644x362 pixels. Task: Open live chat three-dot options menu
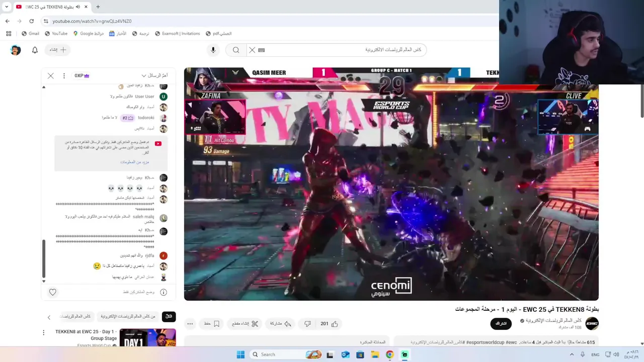[64, 75]
